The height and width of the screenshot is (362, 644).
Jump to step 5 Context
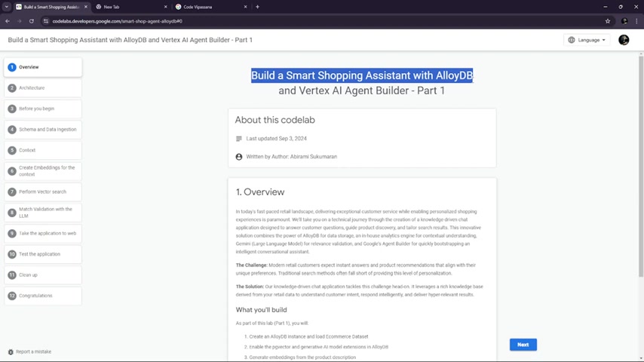pos(43,150)
